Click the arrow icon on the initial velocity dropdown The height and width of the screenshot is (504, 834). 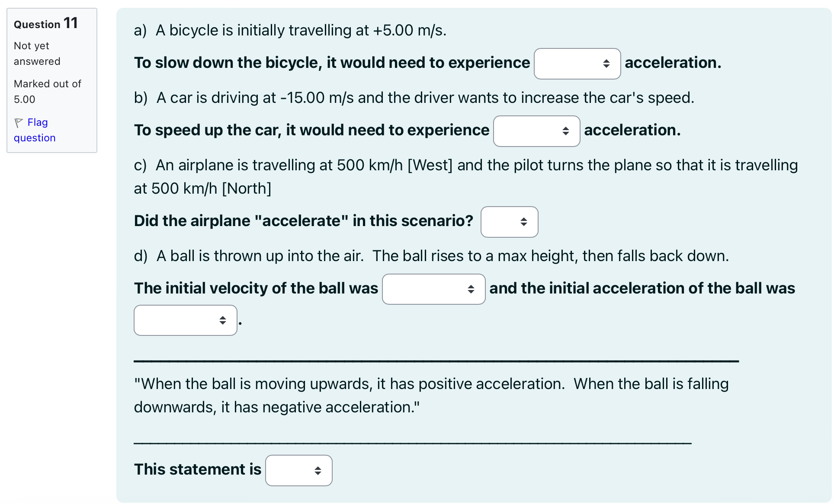pos(471,289)
